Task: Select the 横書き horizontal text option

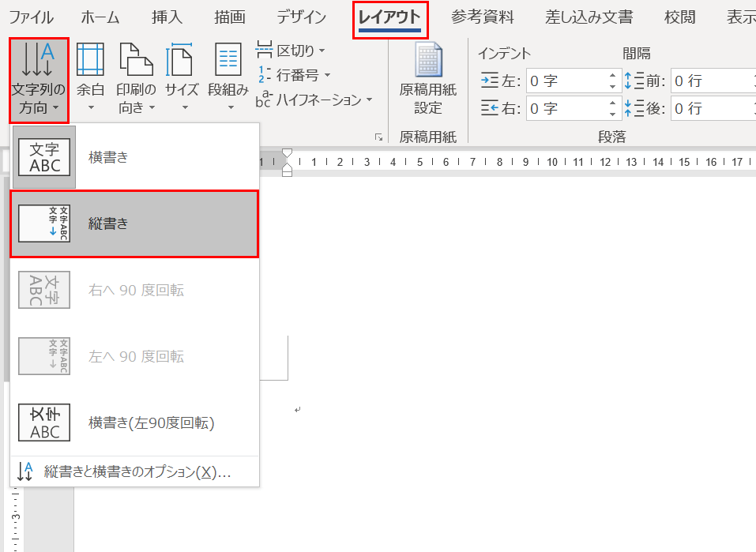Action: (134, 157)
